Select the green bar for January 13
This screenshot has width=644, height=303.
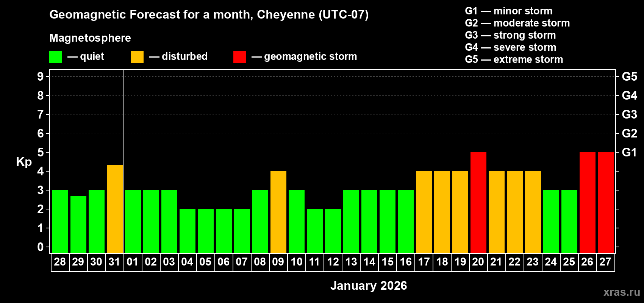click(351, 221)
